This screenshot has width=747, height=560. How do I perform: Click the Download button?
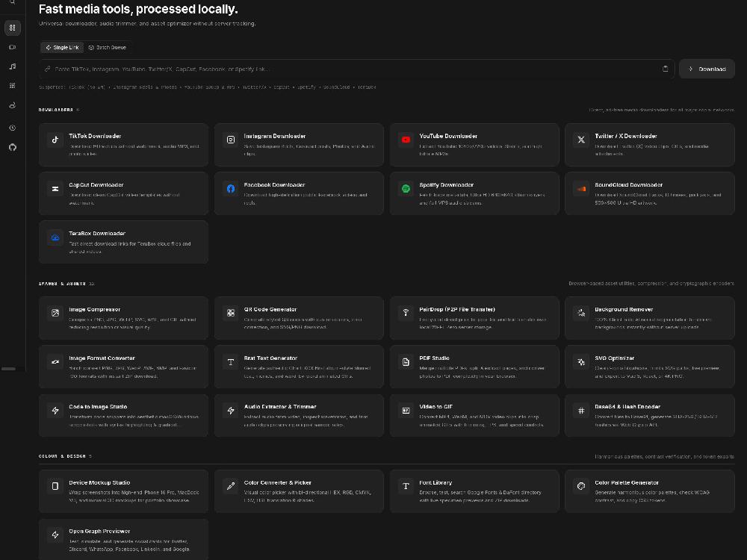click(x=707, y=69)
